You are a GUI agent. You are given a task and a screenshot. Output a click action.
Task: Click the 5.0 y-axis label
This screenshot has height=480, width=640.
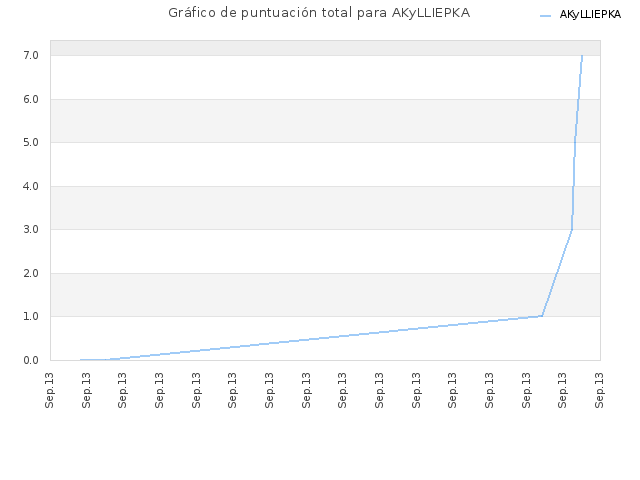[x=31, y=142]
